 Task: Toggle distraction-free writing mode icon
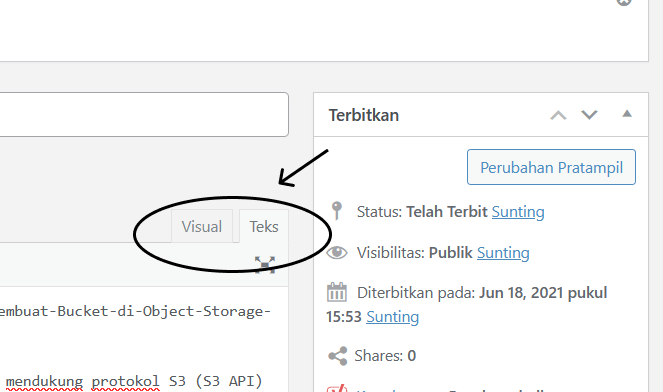coord(265,265)
